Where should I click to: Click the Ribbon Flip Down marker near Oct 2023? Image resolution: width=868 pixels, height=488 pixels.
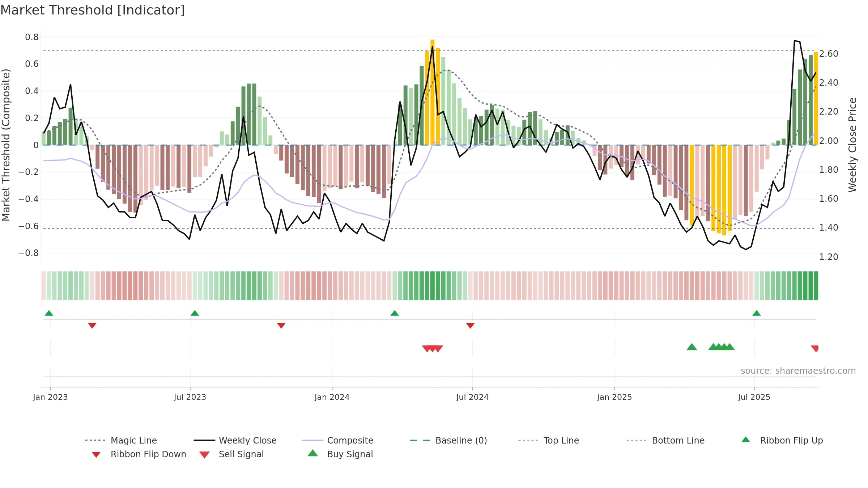[281, 326]
